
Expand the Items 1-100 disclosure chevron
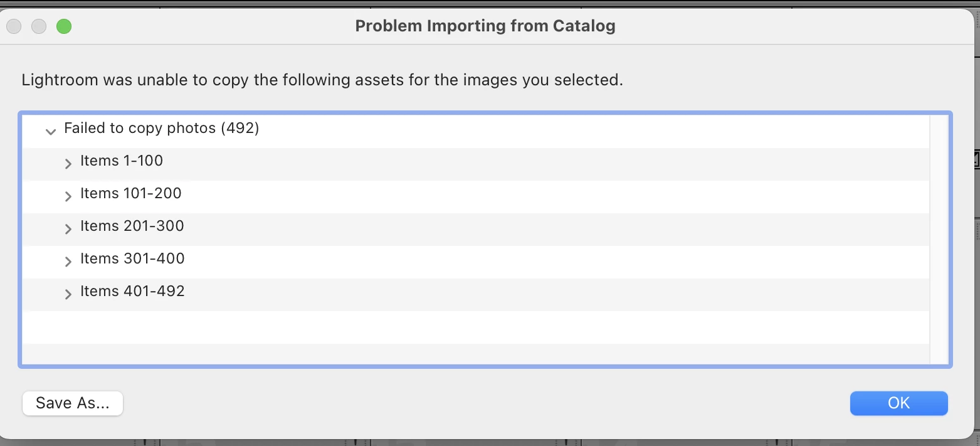tap(68, 164)
